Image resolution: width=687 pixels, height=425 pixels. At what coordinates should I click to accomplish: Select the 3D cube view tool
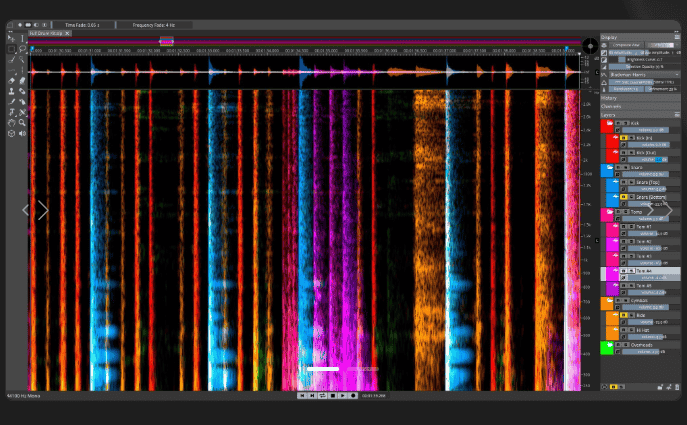click(12, 134)
